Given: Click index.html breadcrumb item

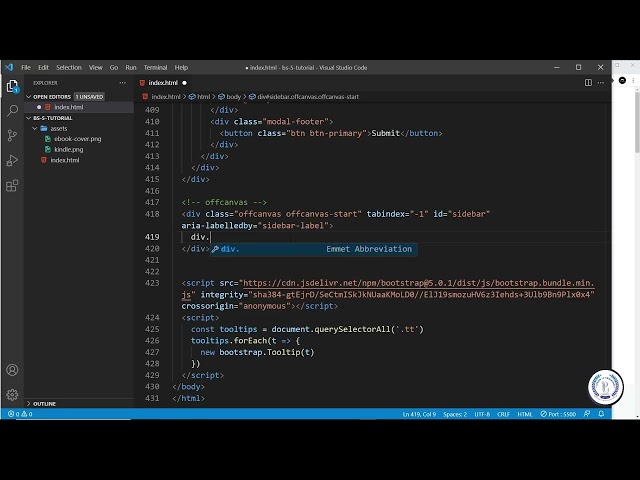Looking at the screenshot, I should (166, 97).
